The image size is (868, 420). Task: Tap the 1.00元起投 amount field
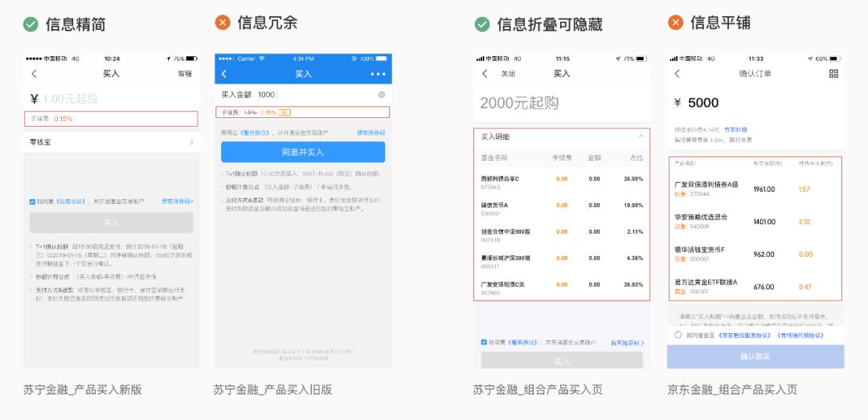70,99
